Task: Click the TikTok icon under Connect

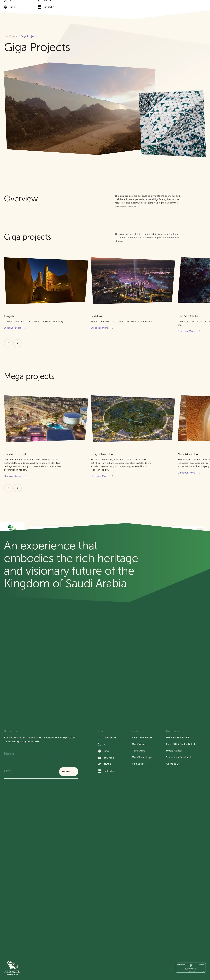Action: [x=99, y=764]
